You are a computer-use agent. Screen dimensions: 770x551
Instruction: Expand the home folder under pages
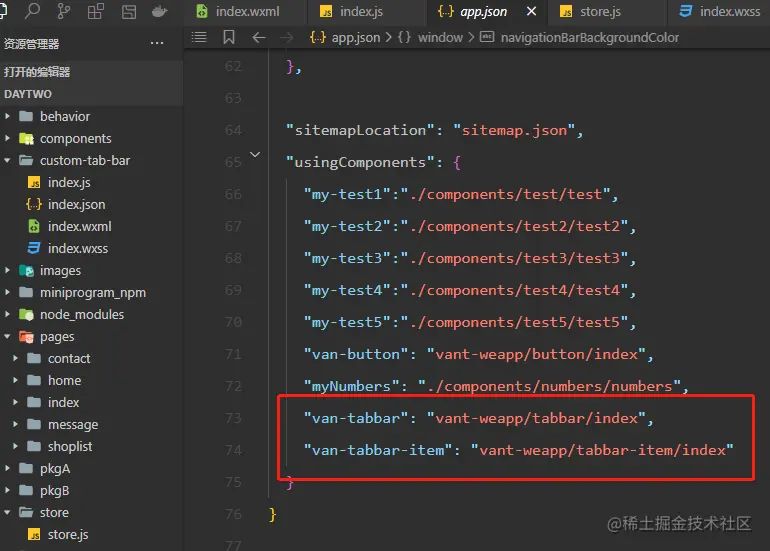(15, 381)
